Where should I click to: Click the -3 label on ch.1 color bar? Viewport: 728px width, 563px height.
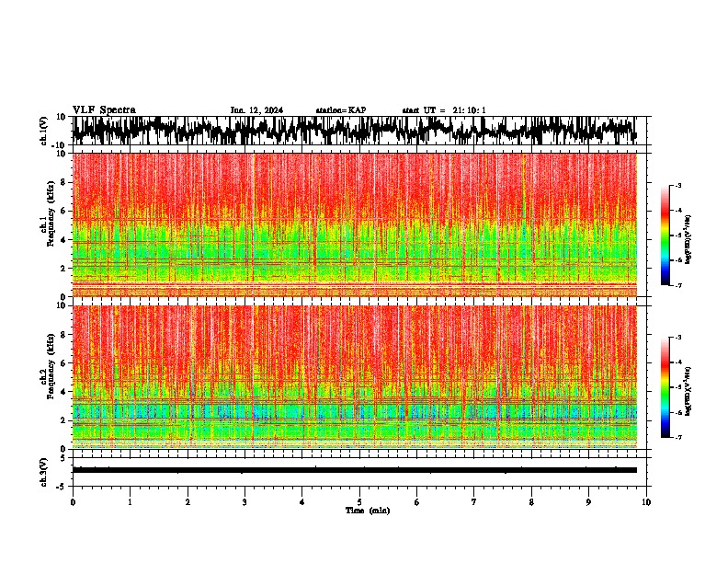coord(677,186)
